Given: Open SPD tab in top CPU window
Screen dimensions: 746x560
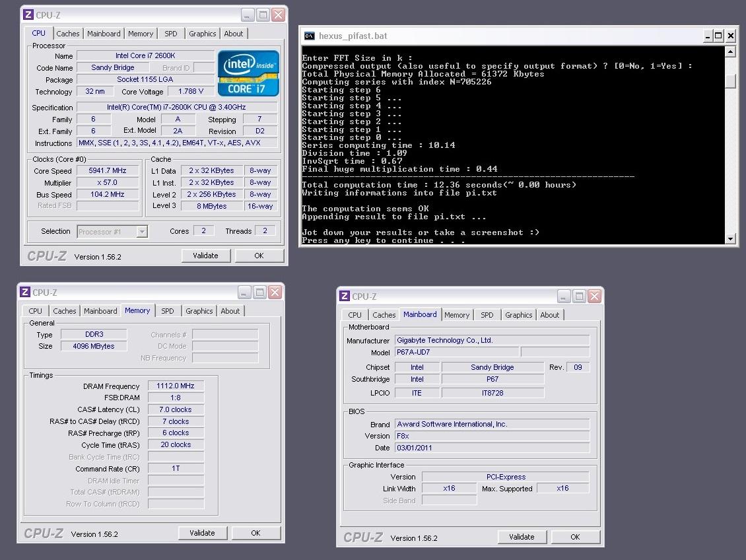Looking at the screenshot, I should point(171,34).
